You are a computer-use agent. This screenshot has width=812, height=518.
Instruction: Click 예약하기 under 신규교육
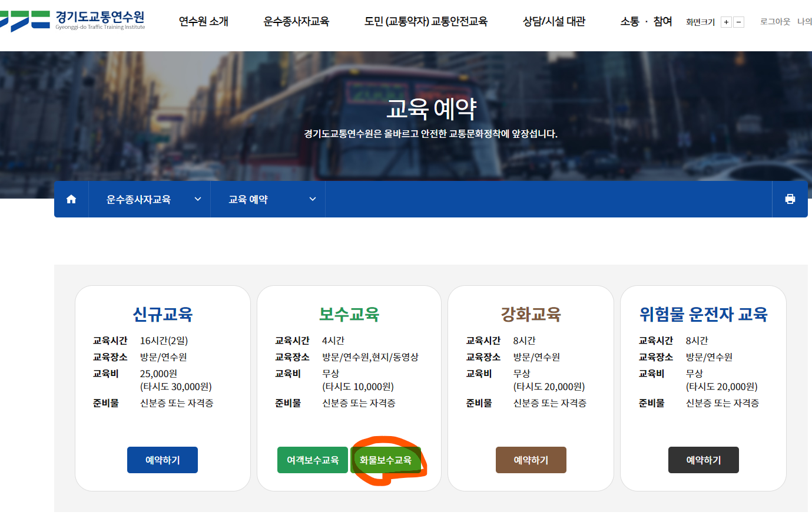(163, 460)
